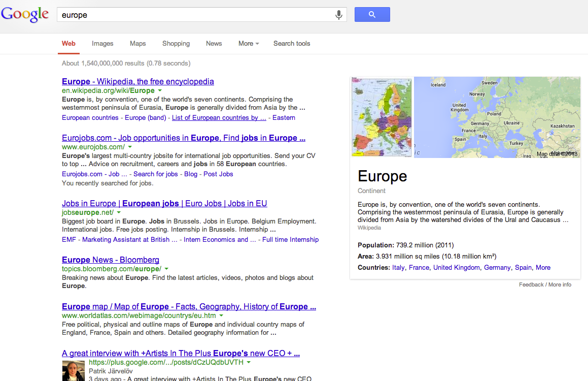
Task: Click 'You recently searched for jobs.' text
Action: pyautogui.click(x=108, y=183)
